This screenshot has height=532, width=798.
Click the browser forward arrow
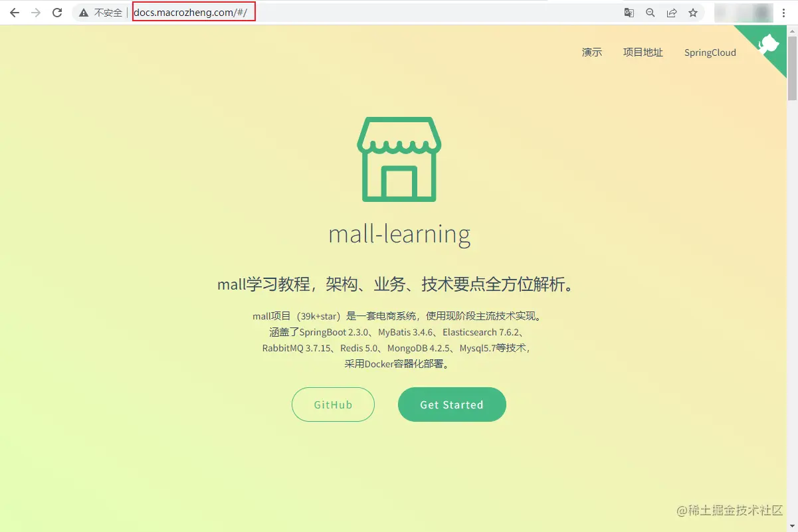[36, 13]
